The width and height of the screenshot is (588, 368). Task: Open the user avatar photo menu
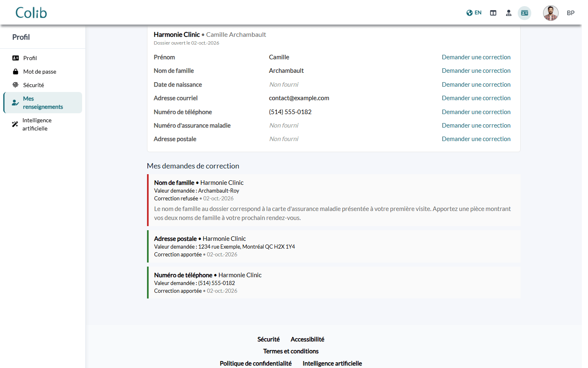click(x=551, y=13)
